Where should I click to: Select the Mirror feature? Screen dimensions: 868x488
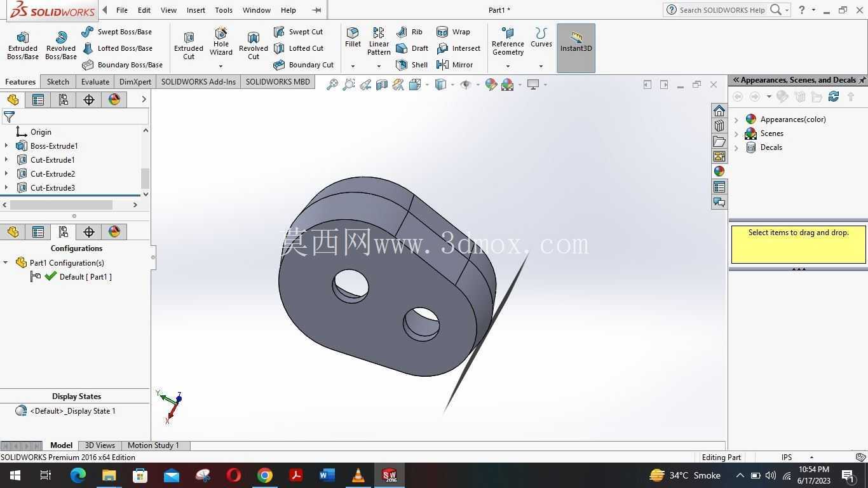[454, 65]
